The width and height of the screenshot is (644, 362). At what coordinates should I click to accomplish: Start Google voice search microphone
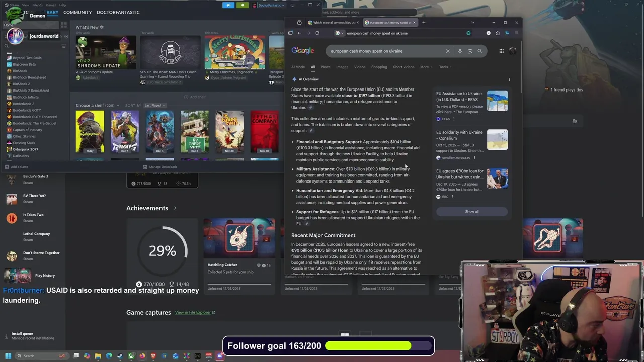pyautogui.click(x=460, y=51)
